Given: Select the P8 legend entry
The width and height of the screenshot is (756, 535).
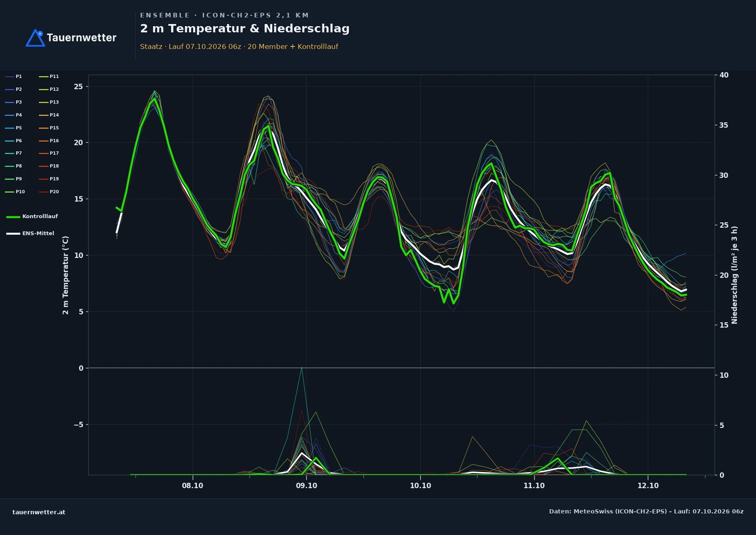Looking at the screenshot, I should (x=14, y=166).
